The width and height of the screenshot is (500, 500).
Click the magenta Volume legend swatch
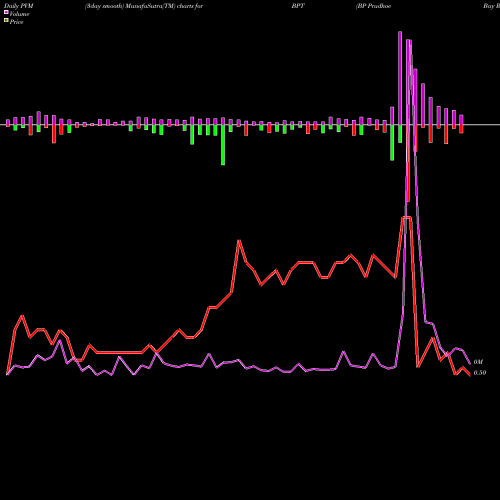tap(6, 12)
